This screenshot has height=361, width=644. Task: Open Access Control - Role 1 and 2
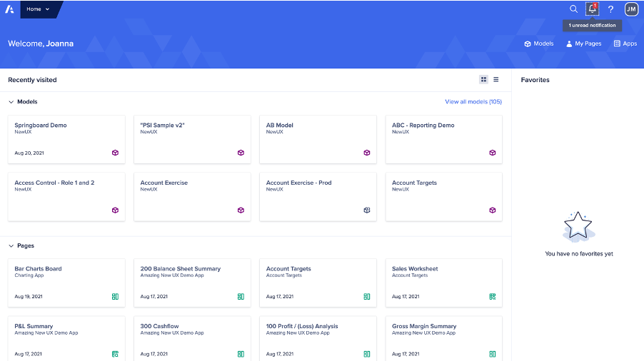click(54, 183)
